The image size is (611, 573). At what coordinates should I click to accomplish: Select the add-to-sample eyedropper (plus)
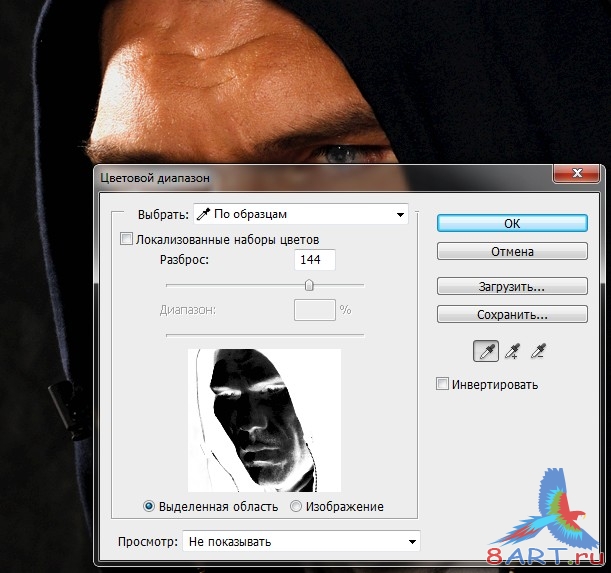(x=512, y=351)
